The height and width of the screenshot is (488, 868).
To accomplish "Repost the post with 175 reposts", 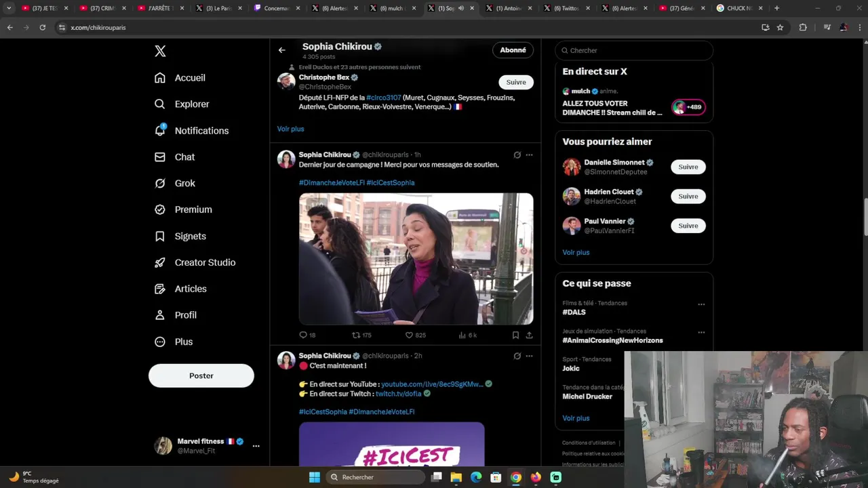I will coord(356,335).
